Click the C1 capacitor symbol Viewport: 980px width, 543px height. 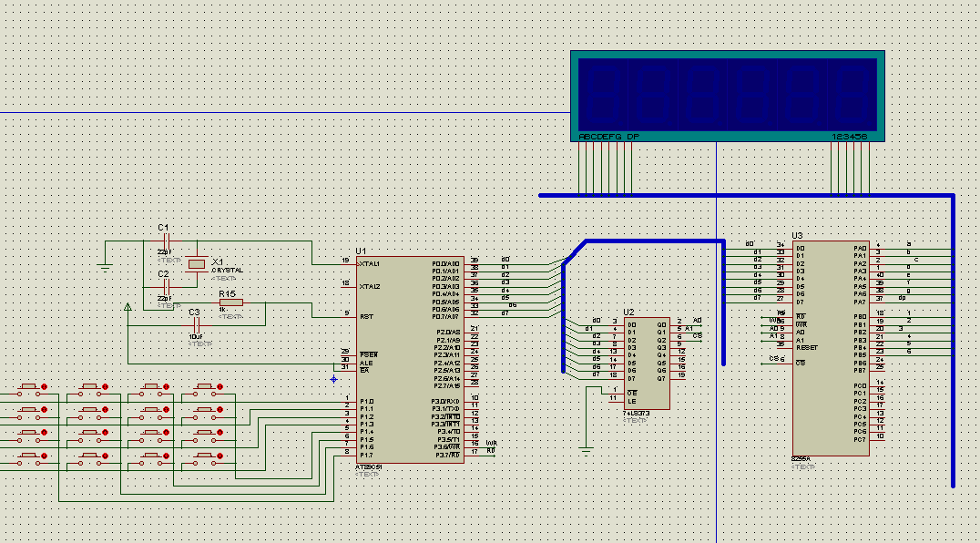167,241
